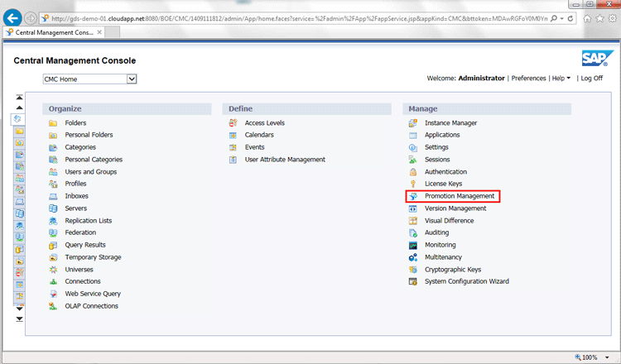The image size is (621, 364).
Task: Expand the Help menu
Action: (x=561, y=79)
